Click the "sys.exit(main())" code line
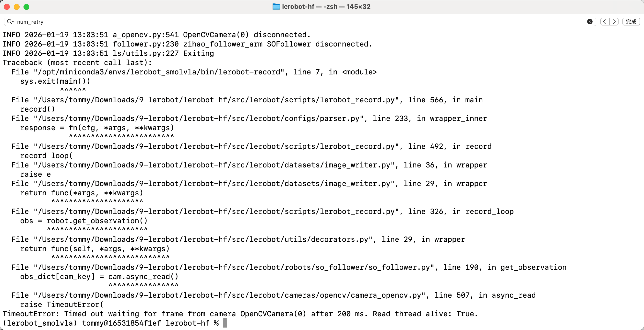The height and width of the screenshot is (330, 644). 55,81
